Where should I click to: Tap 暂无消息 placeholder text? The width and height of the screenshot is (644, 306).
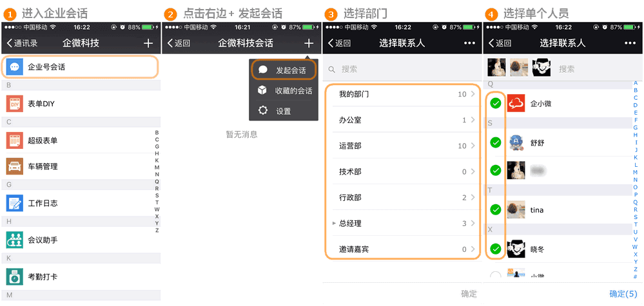[242, 134]
